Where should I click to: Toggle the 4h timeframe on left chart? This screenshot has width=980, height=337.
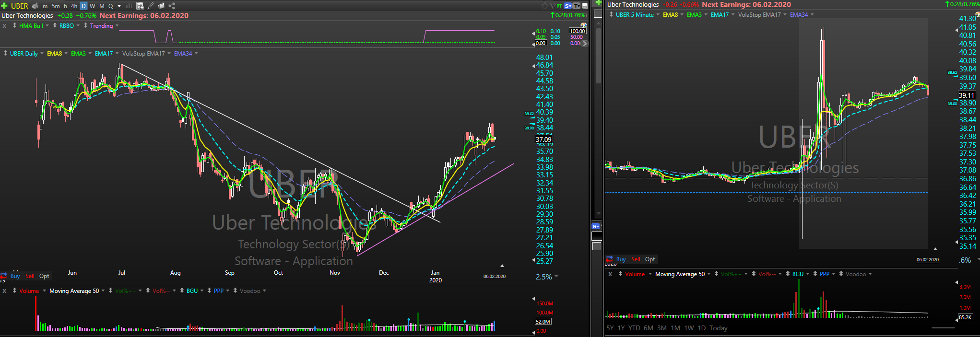pos(74,6)
